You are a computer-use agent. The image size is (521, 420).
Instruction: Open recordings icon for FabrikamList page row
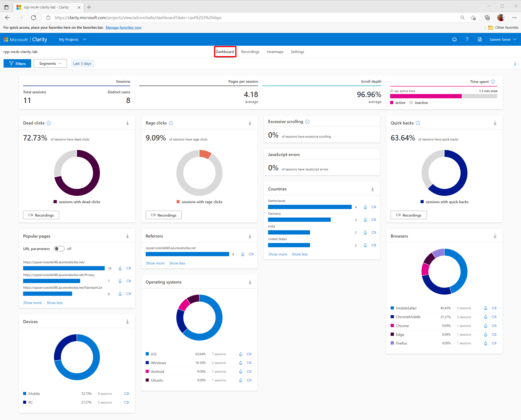(x=129, y=294)
